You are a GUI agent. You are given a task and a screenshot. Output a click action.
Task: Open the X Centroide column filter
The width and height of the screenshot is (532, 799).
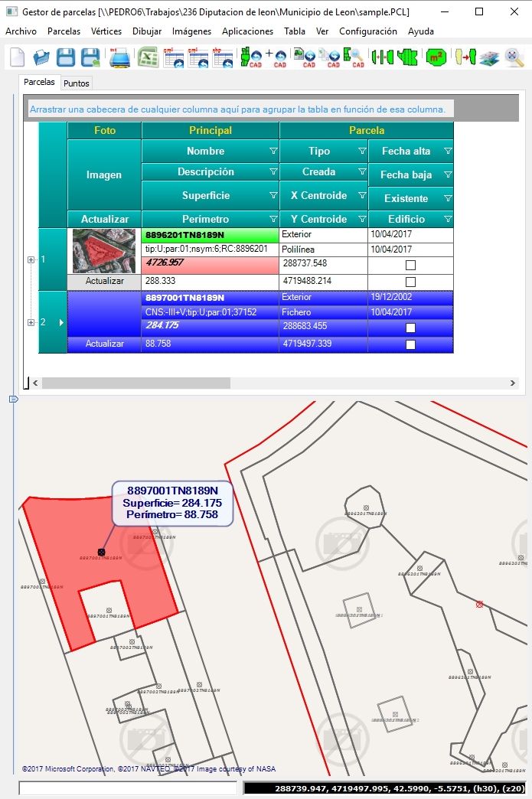point(362,195)
